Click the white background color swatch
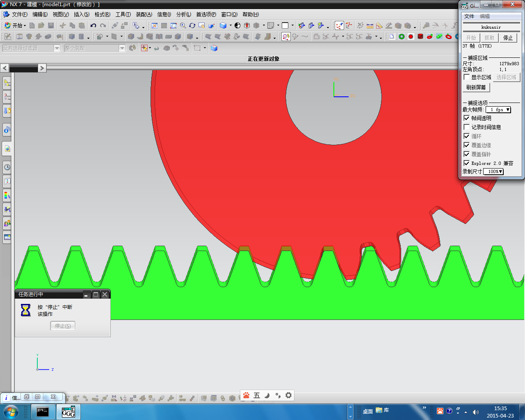Screen dimensions: 525x420 [285, 25]
